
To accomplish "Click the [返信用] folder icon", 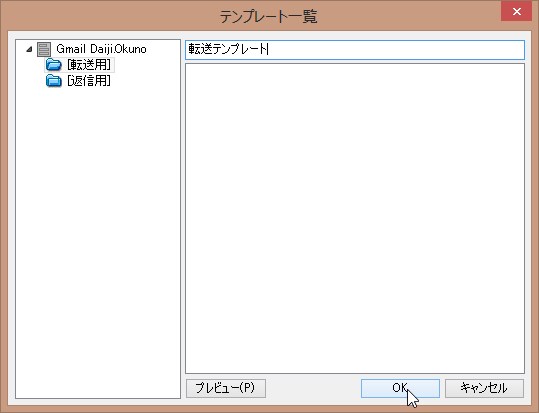I will (54, 81).
